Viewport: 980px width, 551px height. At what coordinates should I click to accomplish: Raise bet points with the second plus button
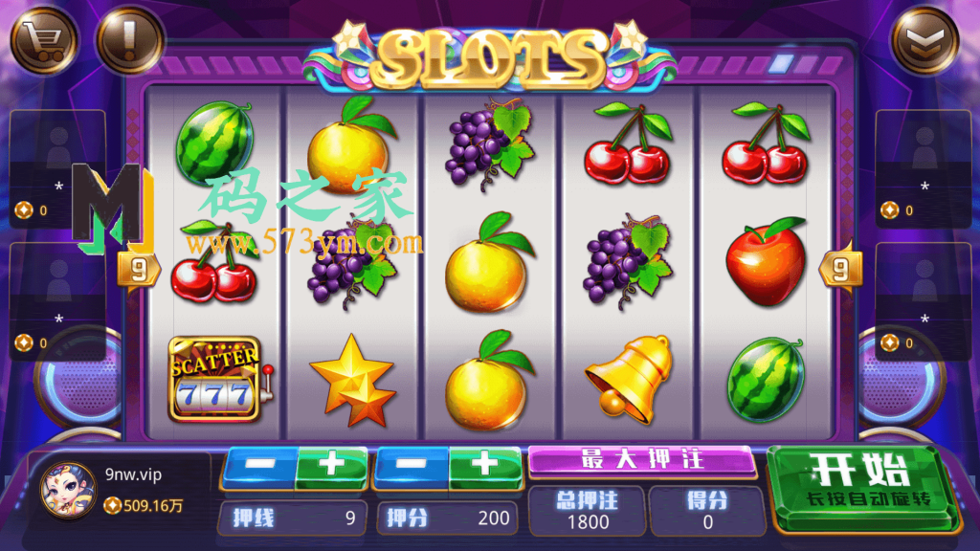coord(485,467)
